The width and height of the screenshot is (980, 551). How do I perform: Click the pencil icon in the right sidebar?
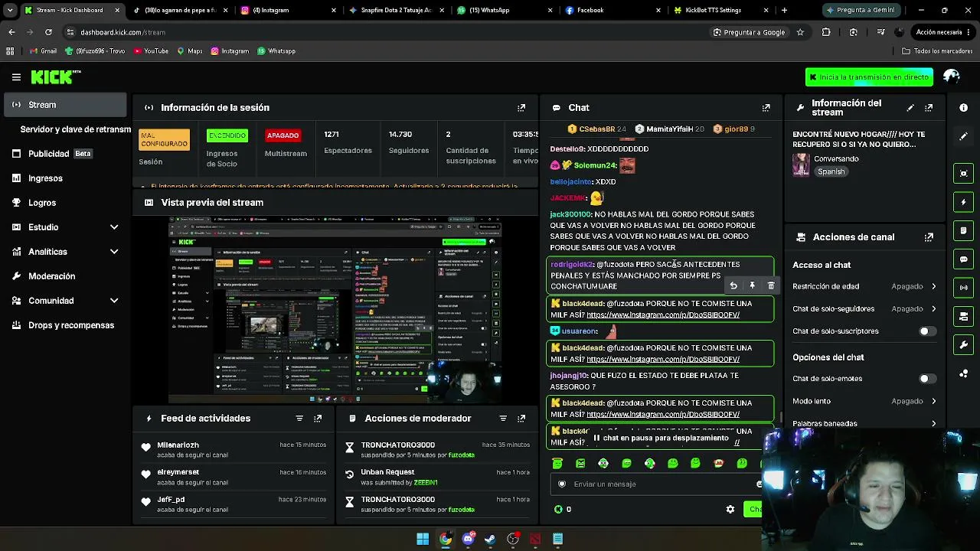(964, 136)
